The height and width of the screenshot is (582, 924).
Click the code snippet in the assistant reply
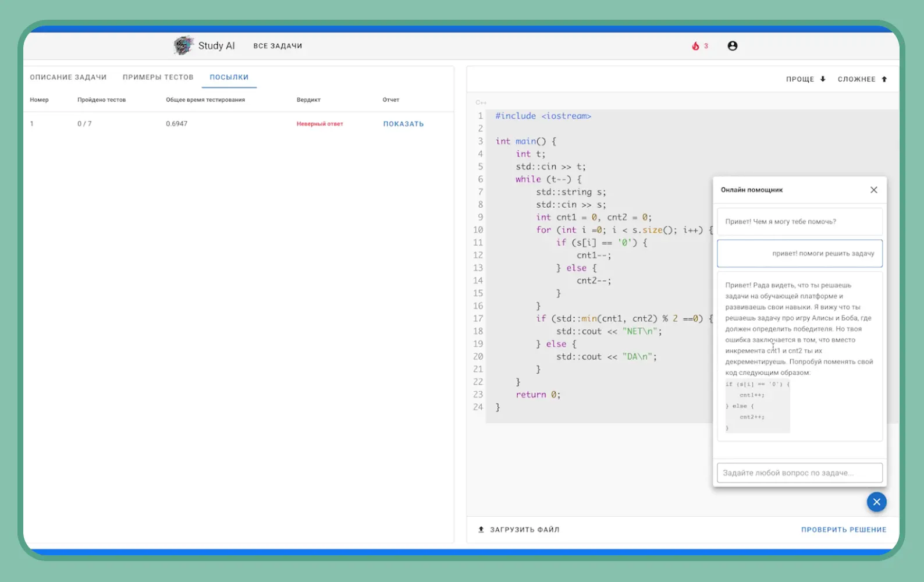pos(757,406)
